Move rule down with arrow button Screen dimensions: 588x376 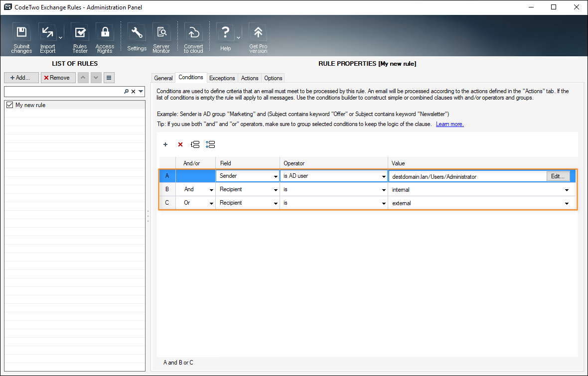click(96, 78)
